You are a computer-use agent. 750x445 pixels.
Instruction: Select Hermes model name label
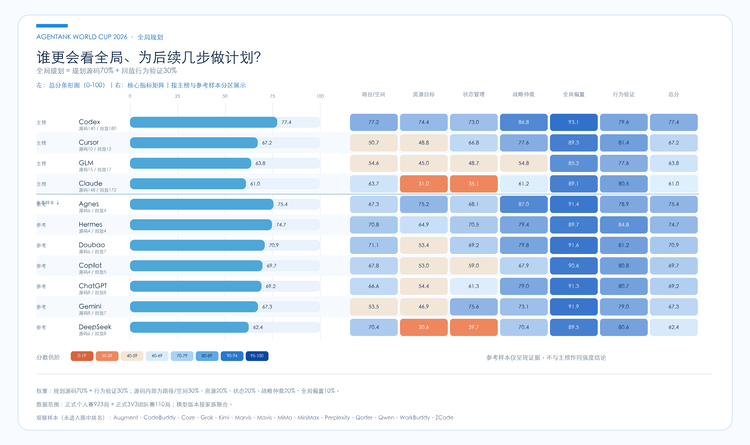(x=90, y=224)
